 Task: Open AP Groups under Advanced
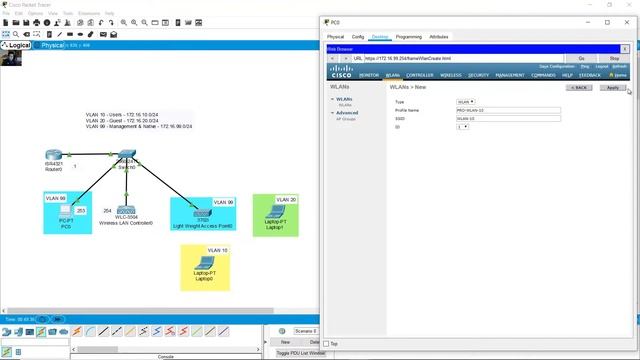click(x=346, y=119)
